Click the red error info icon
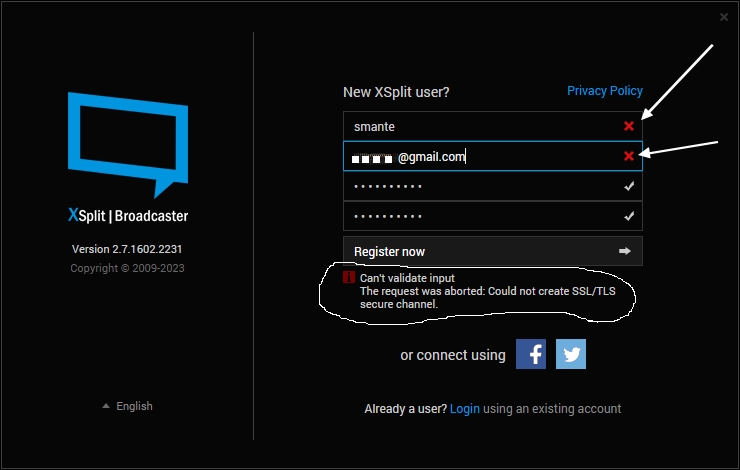 (x=349, y=277)
